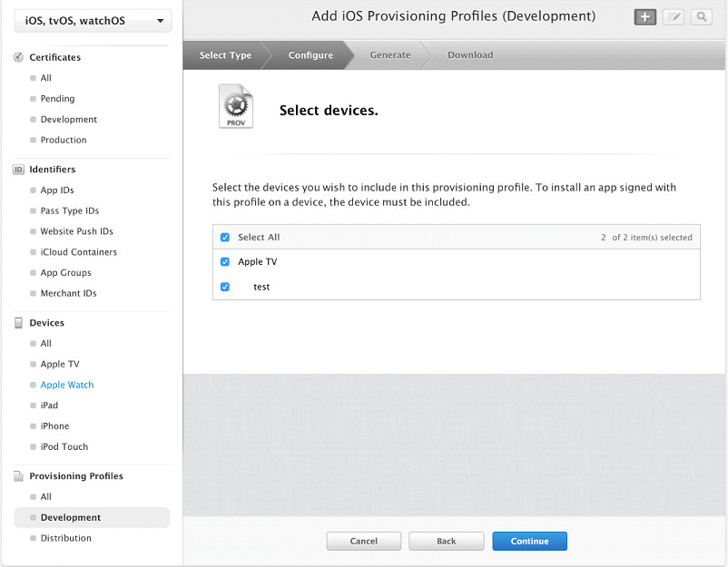Viewport: 728px width, 567px height.
Task: Open the iOS, tvOS, watchOS platform dropdown
Action: click(93, 21)
